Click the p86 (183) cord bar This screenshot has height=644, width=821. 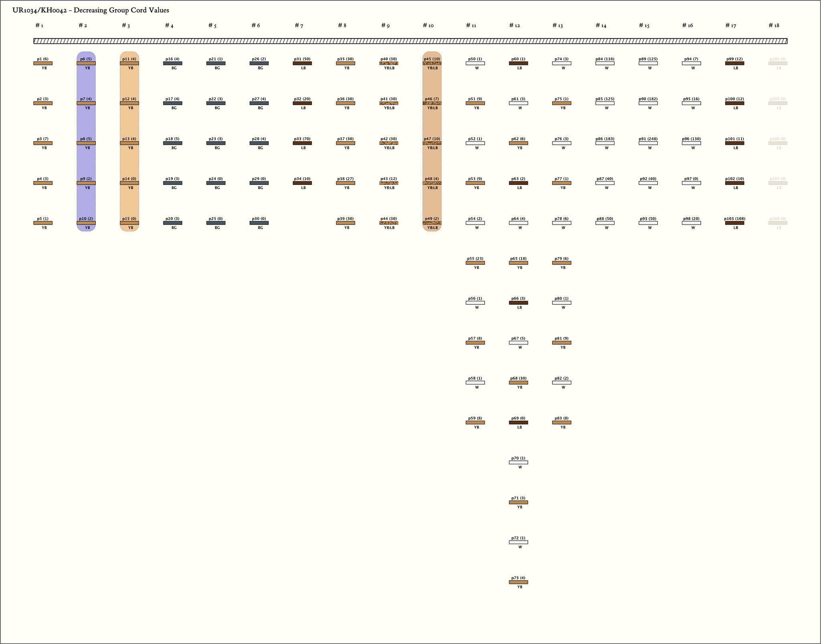point(605,143)
